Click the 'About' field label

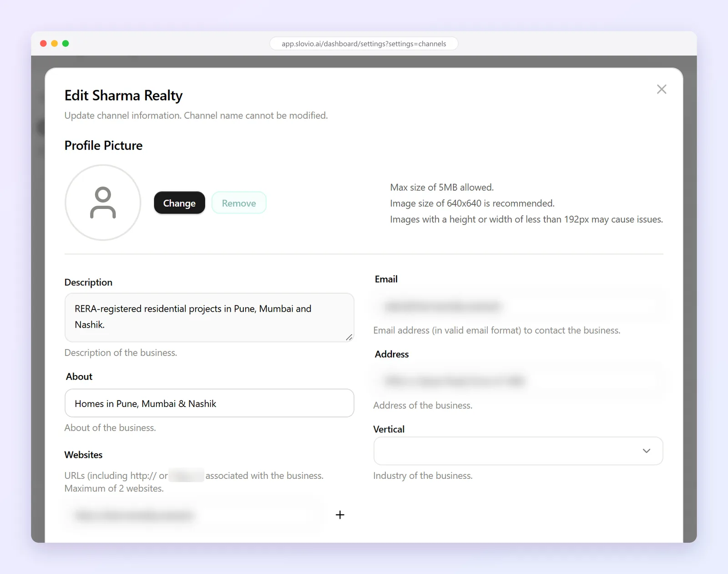coord(79,376)
